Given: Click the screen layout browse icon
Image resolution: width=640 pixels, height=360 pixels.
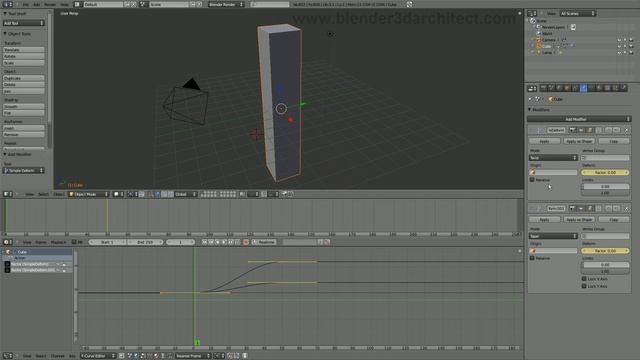Looking at the screenshot, I should 77,4.
